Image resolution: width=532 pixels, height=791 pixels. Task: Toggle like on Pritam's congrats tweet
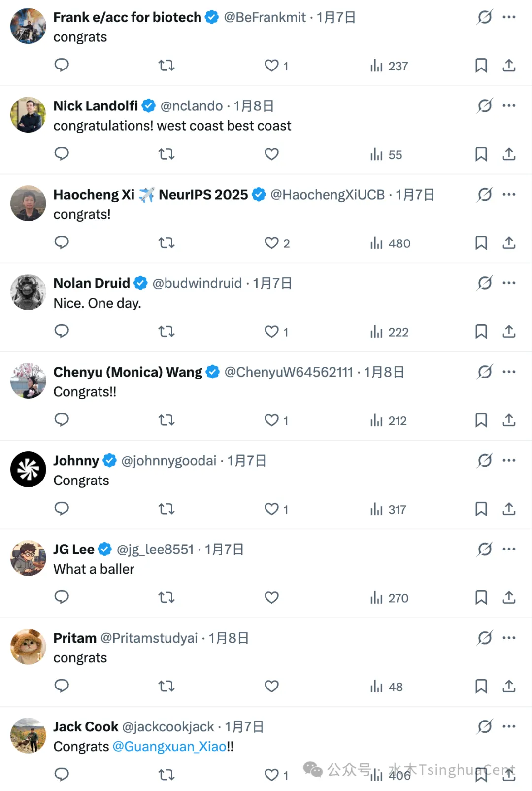[x=271, y=687]
